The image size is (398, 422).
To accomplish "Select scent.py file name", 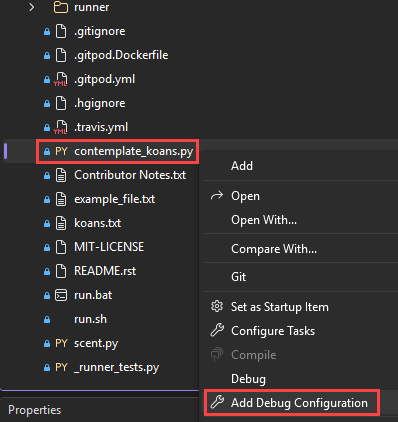I will 96,344.
